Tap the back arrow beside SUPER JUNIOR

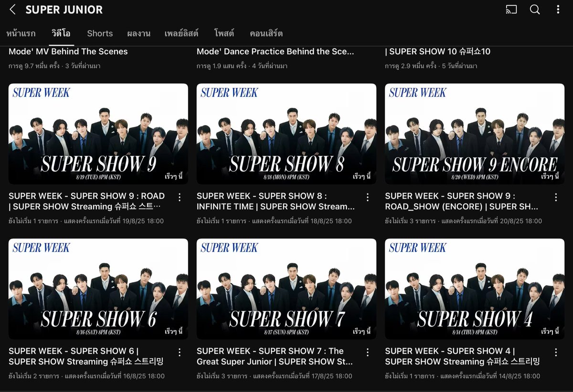click(12, 10)
